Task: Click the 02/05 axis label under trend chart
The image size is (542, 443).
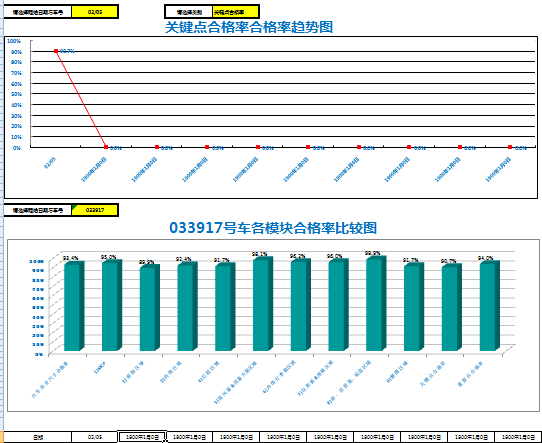Action: coord(50,163)
